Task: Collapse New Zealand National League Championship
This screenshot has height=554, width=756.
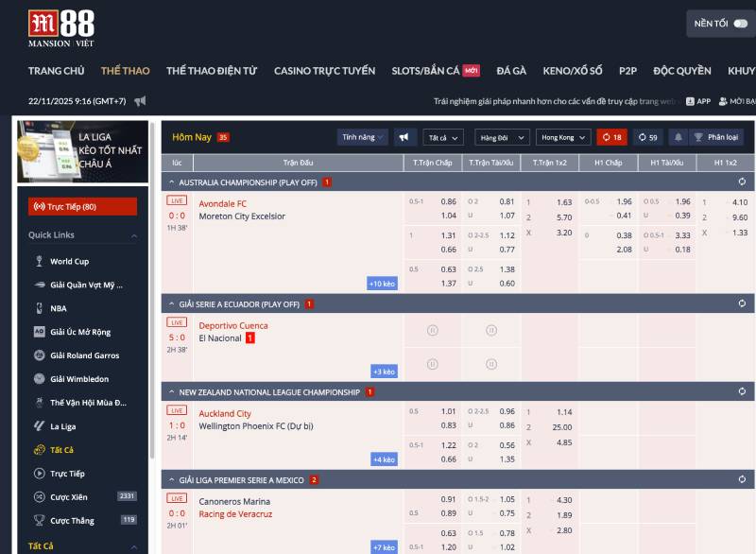Action: click(172, 392)
